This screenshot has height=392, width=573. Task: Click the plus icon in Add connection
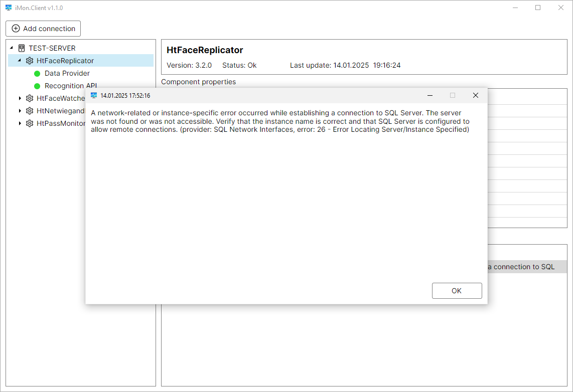(x=16, y=29)
